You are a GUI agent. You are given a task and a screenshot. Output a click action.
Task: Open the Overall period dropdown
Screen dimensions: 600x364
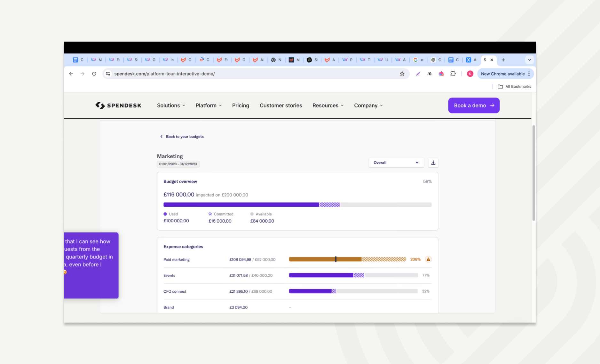(396, 162)
